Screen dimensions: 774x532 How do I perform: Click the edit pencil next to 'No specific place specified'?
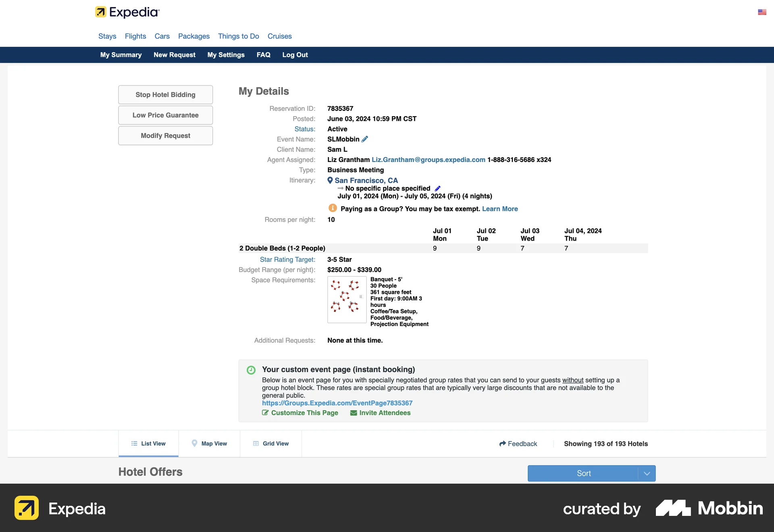437,188
